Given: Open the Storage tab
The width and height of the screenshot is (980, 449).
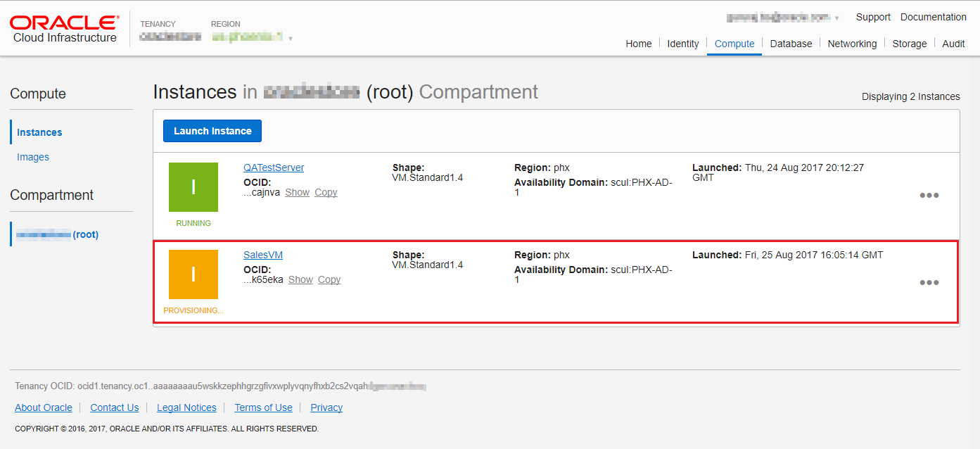Looking at the screenshot, I should pos(910,44).
